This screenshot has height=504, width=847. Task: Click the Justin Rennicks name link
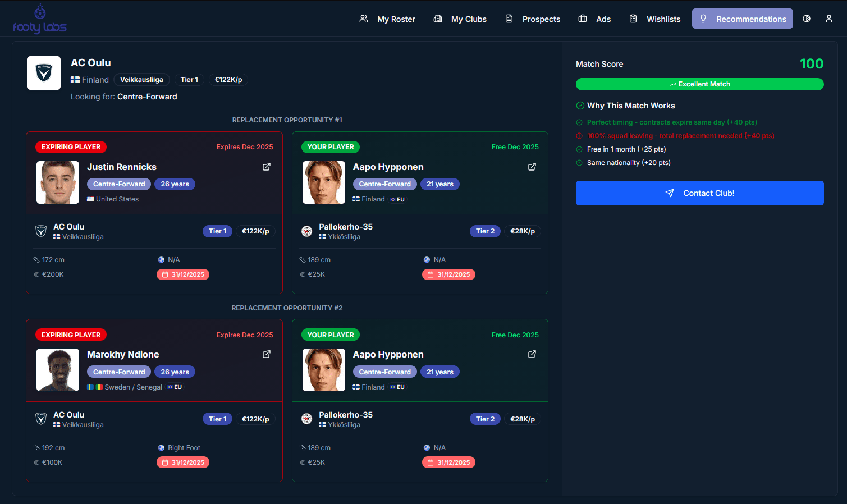(122, 167)
